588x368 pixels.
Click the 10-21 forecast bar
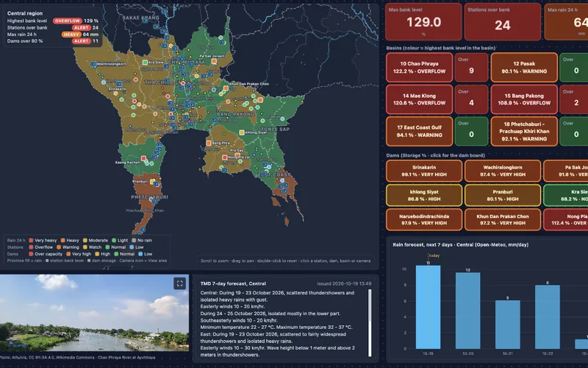(x=507, y=325)
